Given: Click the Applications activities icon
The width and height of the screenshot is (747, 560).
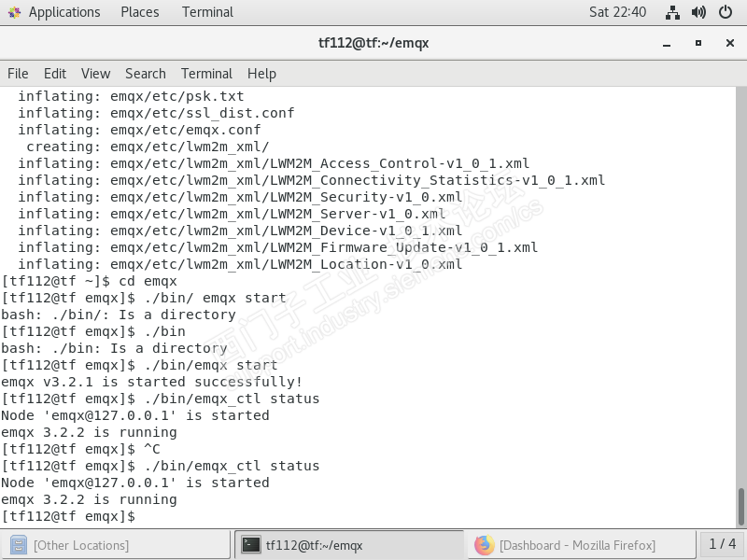Looking at the screenshot, I should click(14, 12).
